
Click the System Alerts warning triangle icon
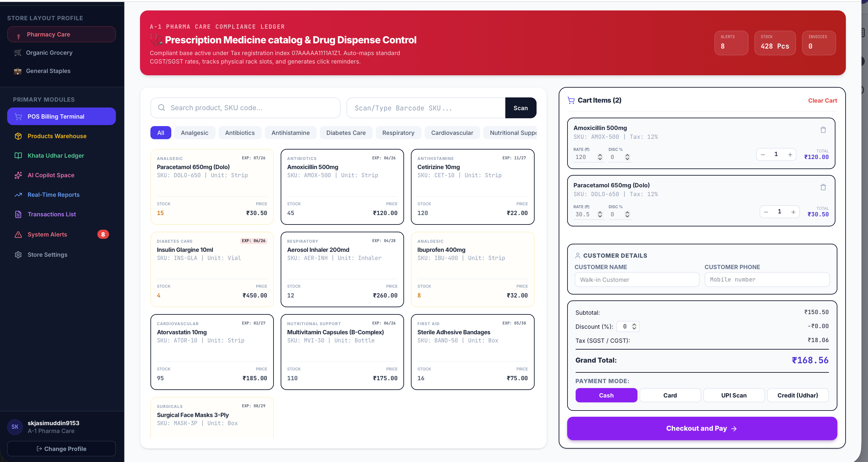[18, 234]
